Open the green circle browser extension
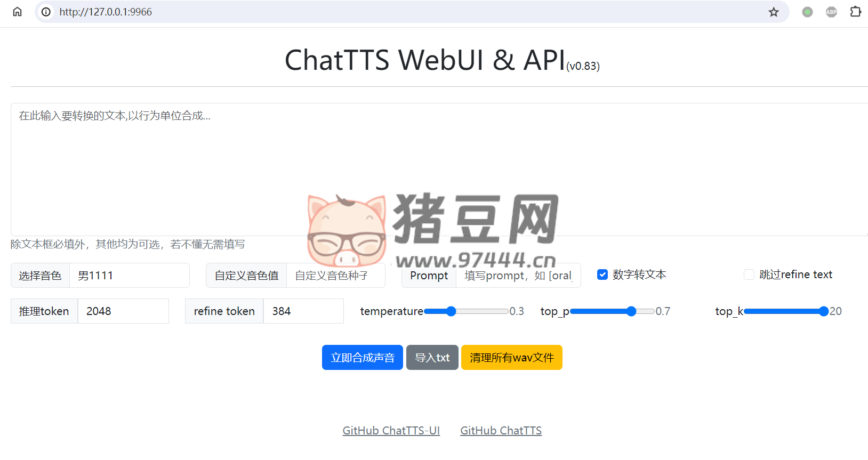This screenshot has height=460, width=868. pos(807,12)
